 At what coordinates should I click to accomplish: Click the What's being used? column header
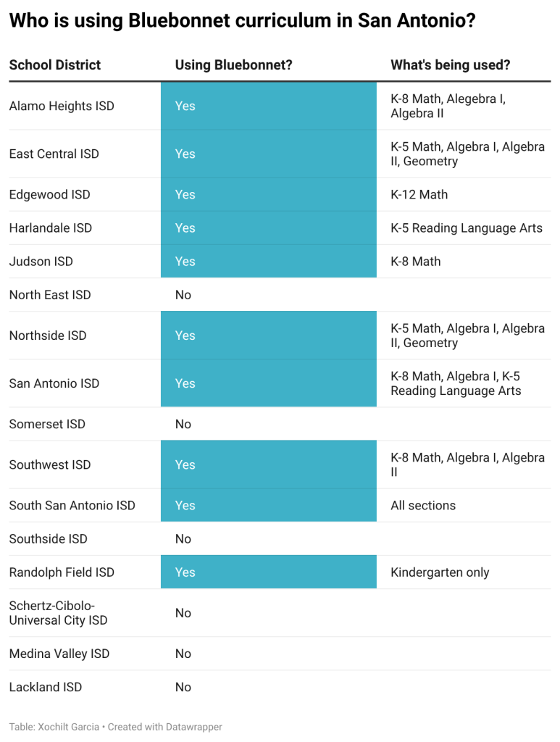(451, 64)
